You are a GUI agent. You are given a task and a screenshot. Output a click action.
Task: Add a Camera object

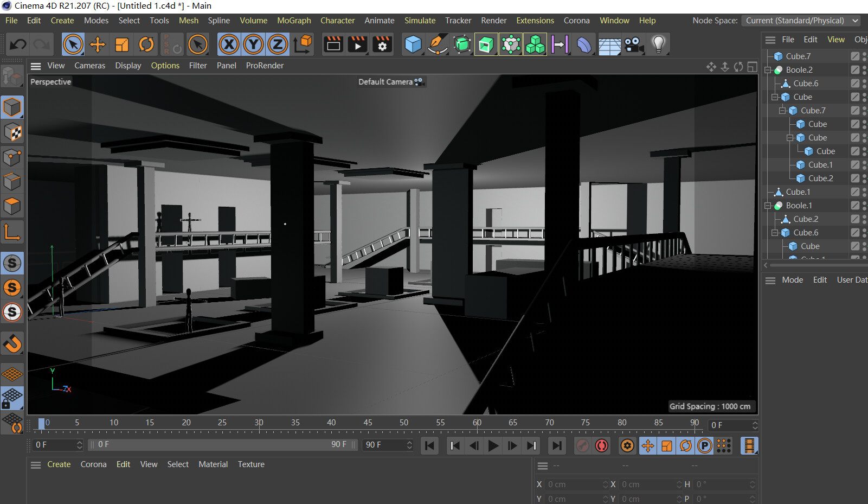point(633,44)
